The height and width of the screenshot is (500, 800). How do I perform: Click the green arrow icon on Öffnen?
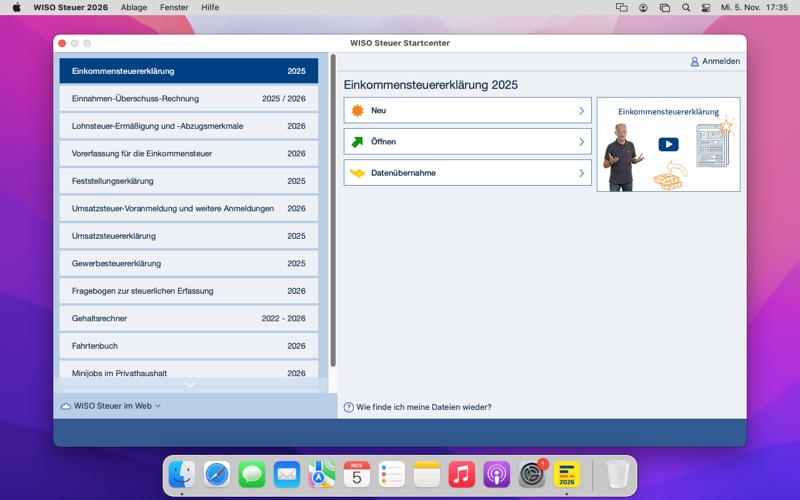pyautogui.click(x=357, y=142)
